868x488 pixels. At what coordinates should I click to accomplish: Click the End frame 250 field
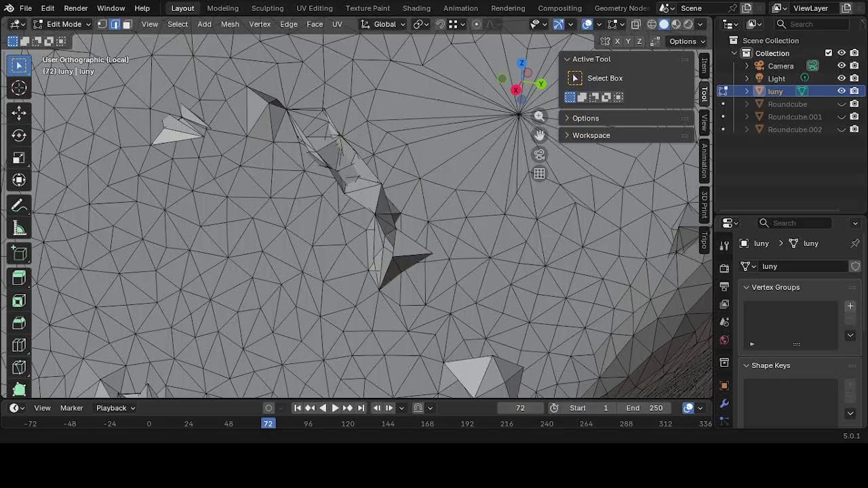(644, 408)
